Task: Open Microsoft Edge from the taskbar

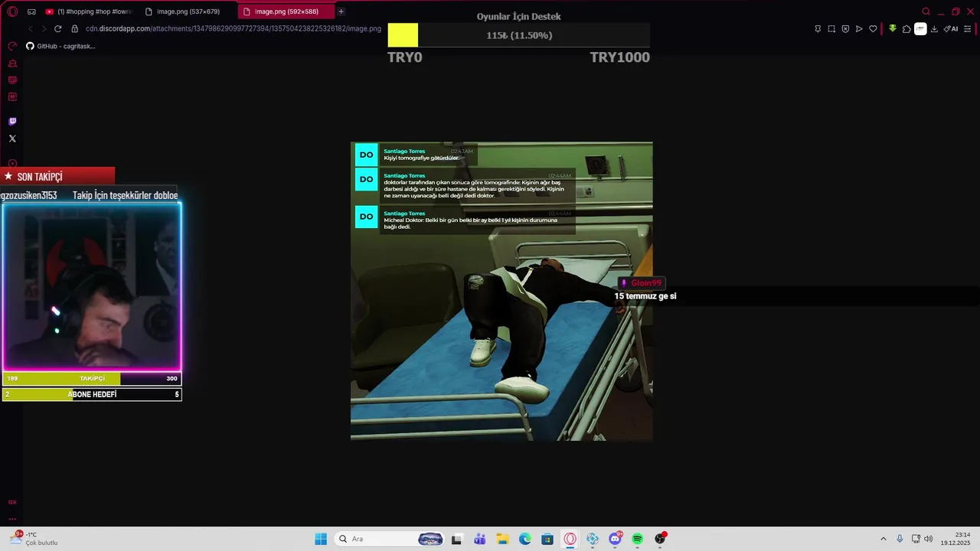Action: (x=525, y=539)
